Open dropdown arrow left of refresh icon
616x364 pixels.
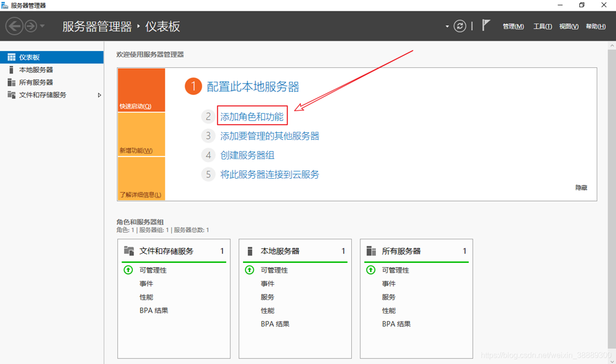tap(447, 26)
